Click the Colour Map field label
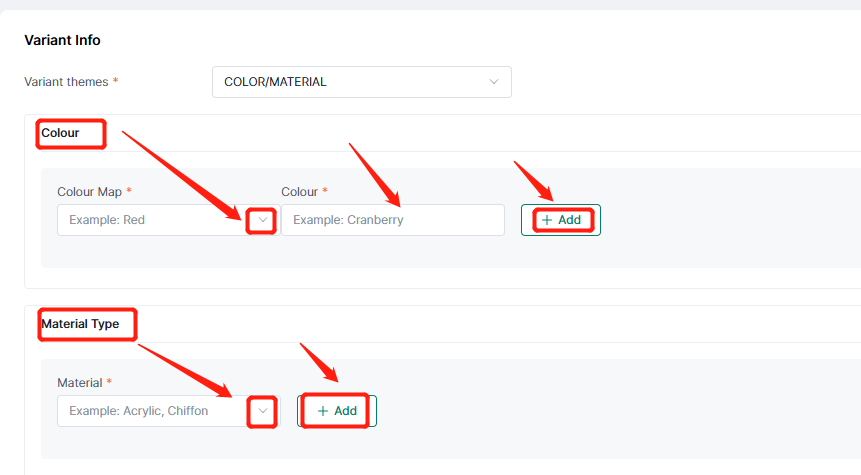 tap(90, 192)
